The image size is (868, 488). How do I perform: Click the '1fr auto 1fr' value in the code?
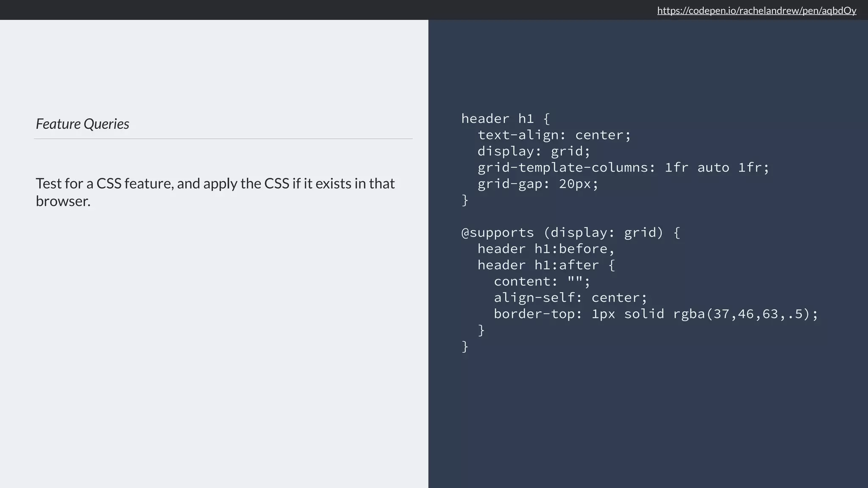pyautogui.click(x=716, y=168)
